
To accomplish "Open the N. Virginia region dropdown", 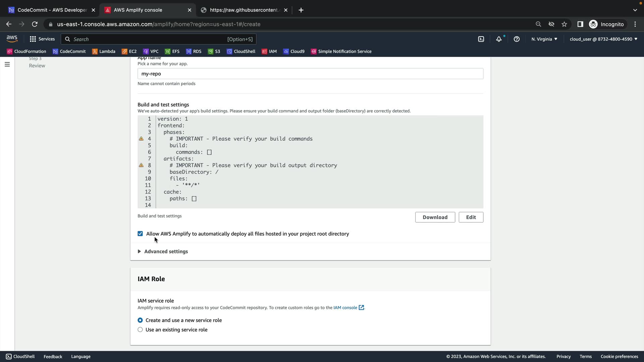I will point(544,39).
